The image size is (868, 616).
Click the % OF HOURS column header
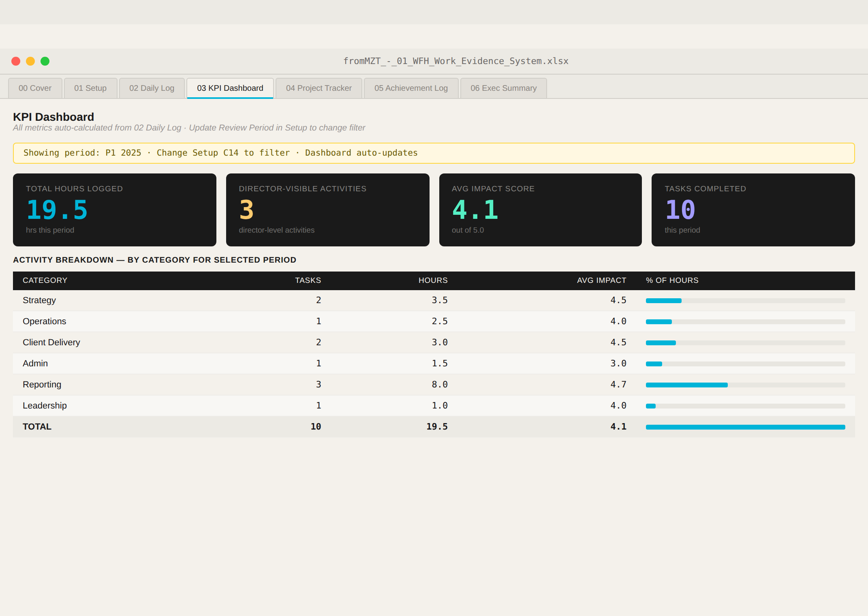point(672,280)
